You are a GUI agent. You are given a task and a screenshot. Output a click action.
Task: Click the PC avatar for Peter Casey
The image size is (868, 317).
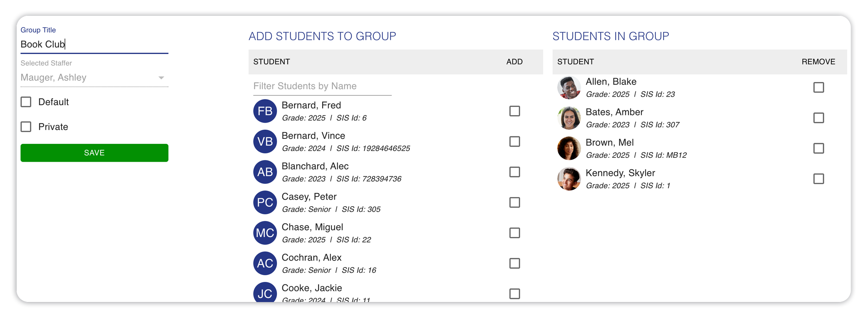point(265,202)
